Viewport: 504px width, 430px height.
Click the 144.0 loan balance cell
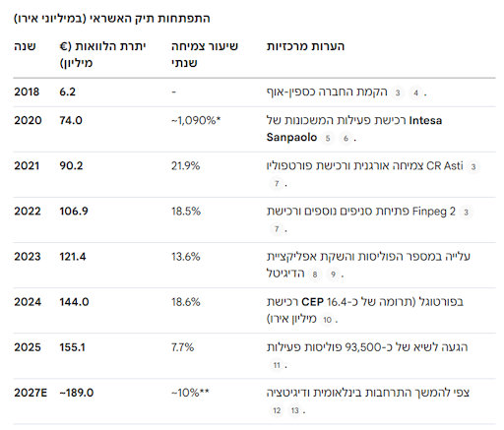pyautogui.click(x=74, y=302)
